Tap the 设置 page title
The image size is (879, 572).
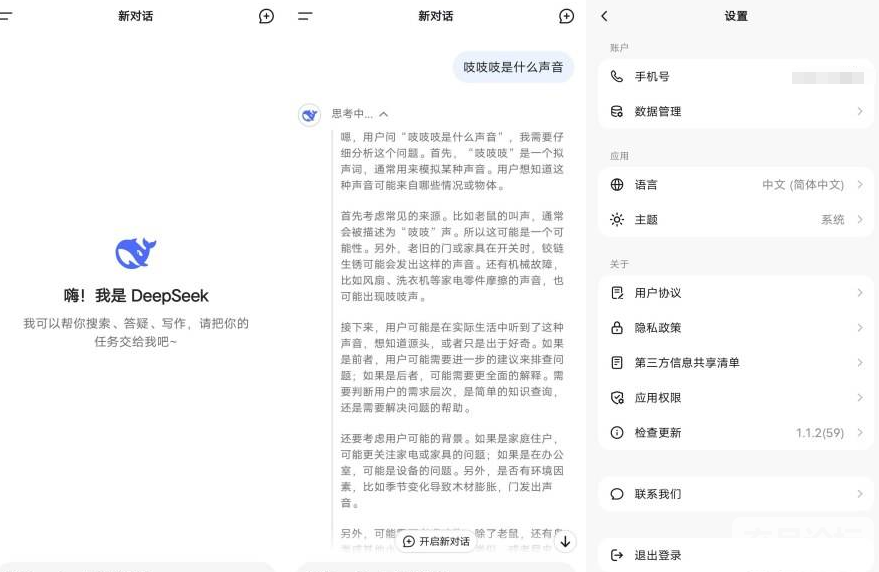[x=736, y=16]
